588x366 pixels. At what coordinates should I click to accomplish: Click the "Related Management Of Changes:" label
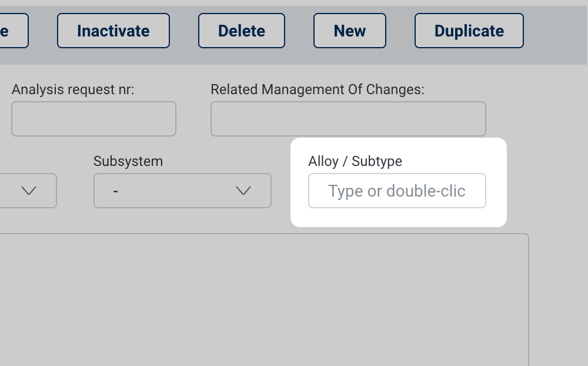(x=318, y=89)
